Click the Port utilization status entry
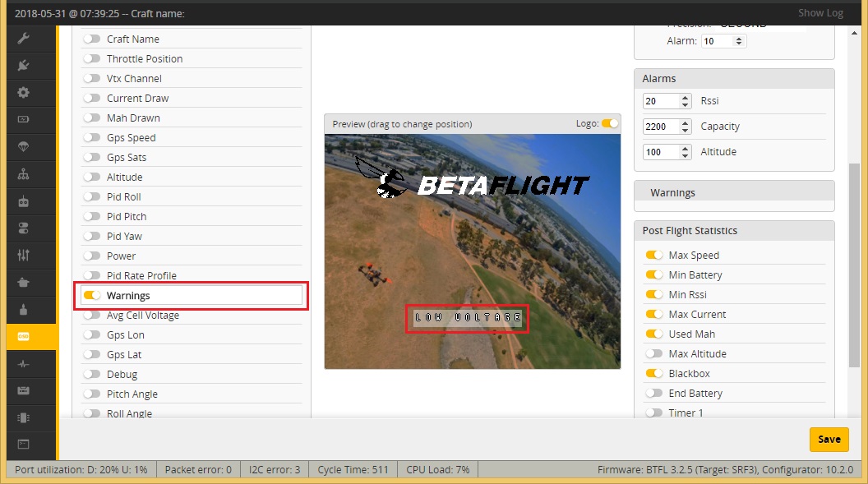The height and width of the screenshot is (484, 868). pyautogui.click(x=81, y=469)
